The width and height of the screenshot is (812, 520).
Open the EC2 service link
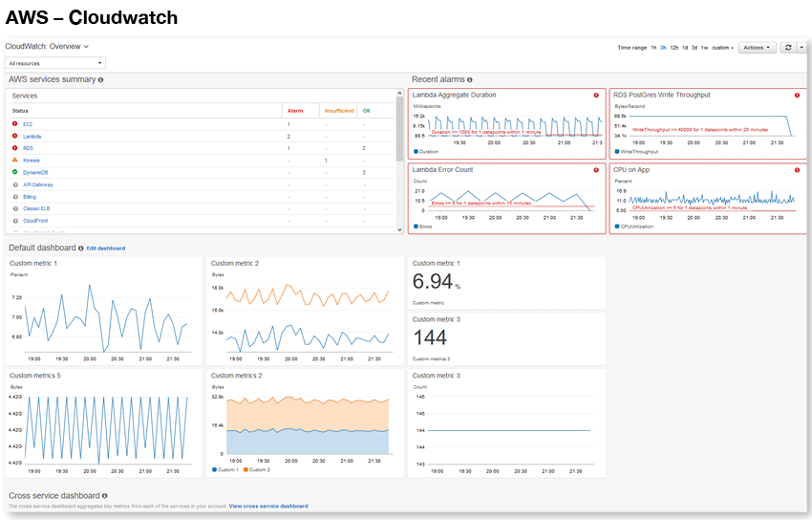[x=28, y=124]
